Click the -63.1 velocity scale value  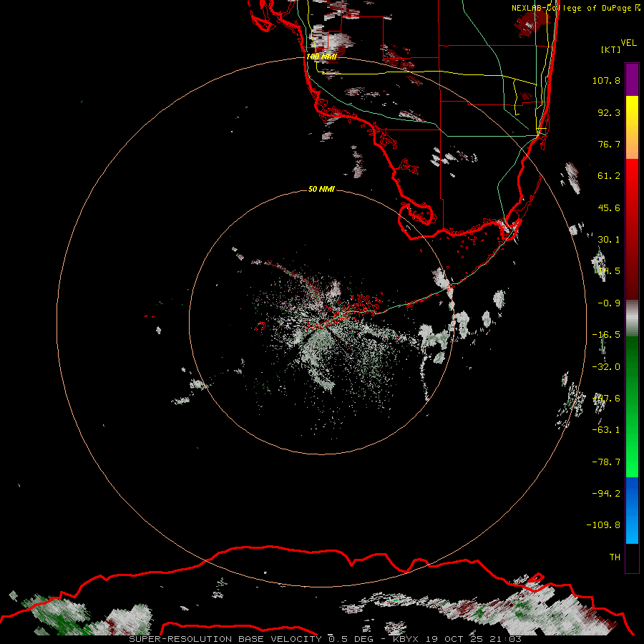click(x=606, y=430)
